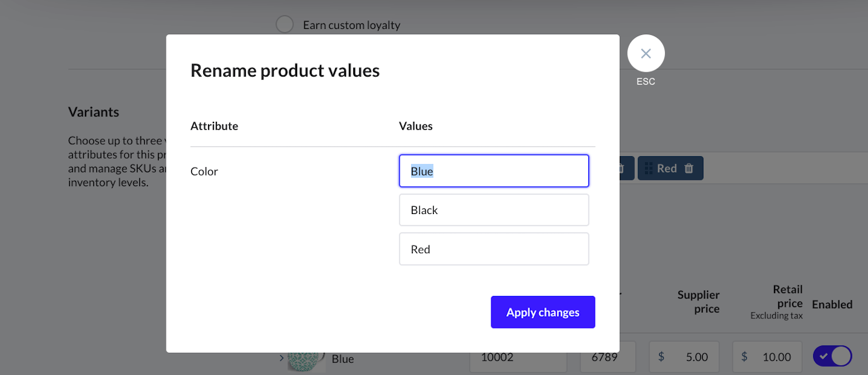Viewport: 868px width, 375px height.
Task: Click the Blue value input field
Action: [x=494, y=171]
